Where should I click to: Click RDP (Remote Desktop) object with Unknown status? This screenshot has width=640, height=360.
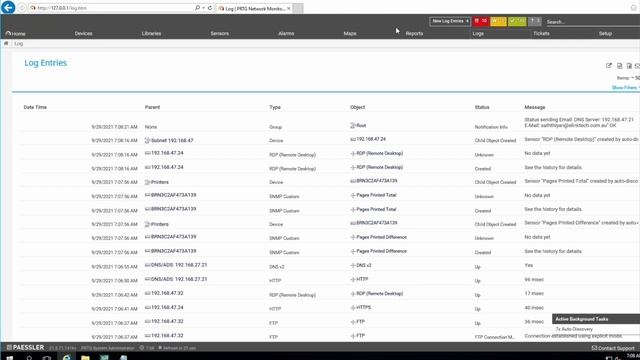[x=377, y=153]
